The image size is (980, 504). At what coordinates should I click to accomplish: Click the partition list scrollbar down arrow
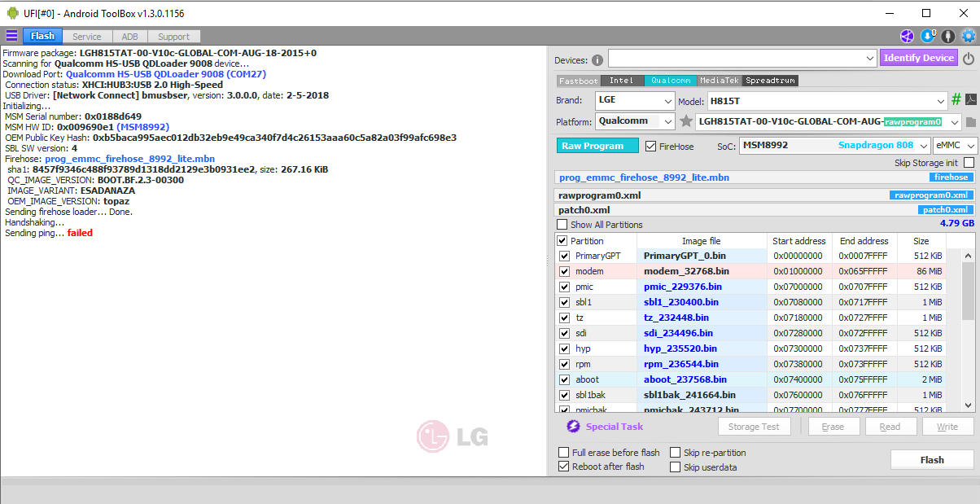(x=968, y=405)
